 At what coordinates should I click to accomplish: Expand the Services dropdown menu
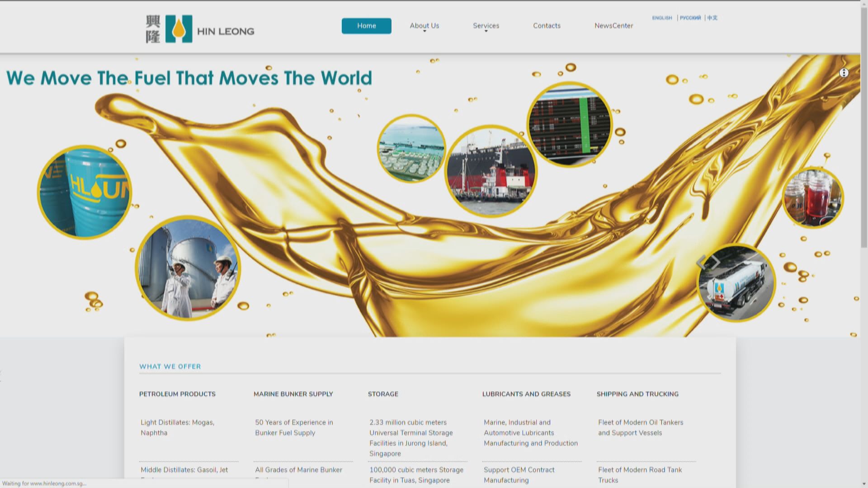(486, 26)
